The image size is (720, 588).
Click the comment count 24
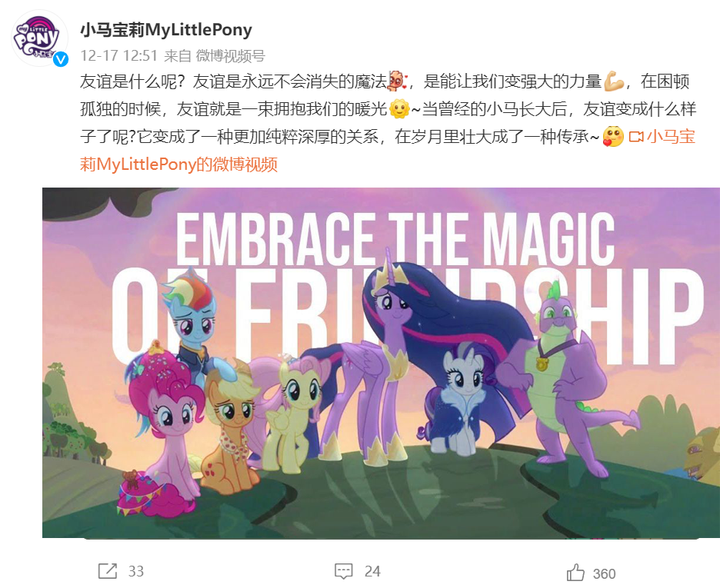(x=372, y=572)
